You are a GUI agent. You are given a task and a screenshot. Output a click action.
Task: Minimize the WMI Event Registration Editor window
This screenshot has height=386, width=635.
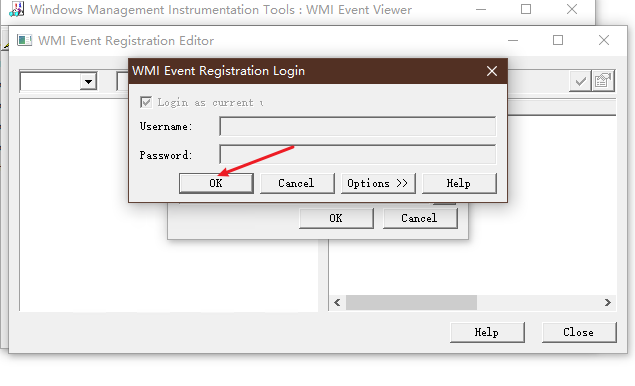(513, 40)
